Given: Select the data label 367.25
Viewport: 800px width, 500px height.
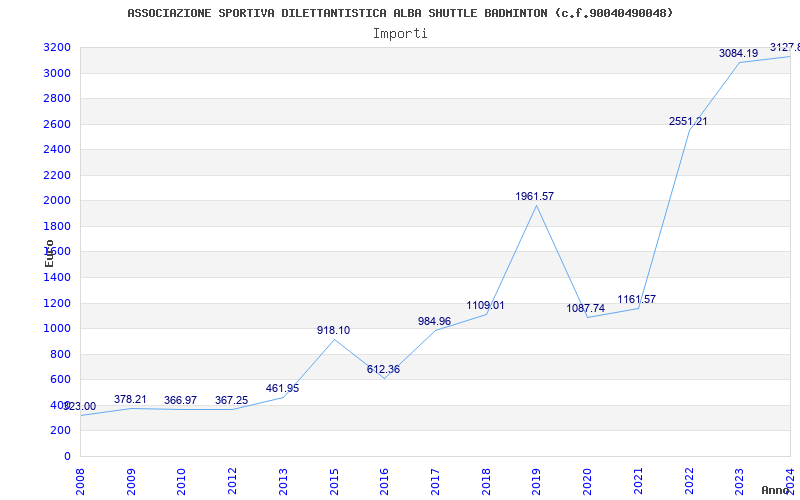Looking at the screenshot, I should 231,401.
